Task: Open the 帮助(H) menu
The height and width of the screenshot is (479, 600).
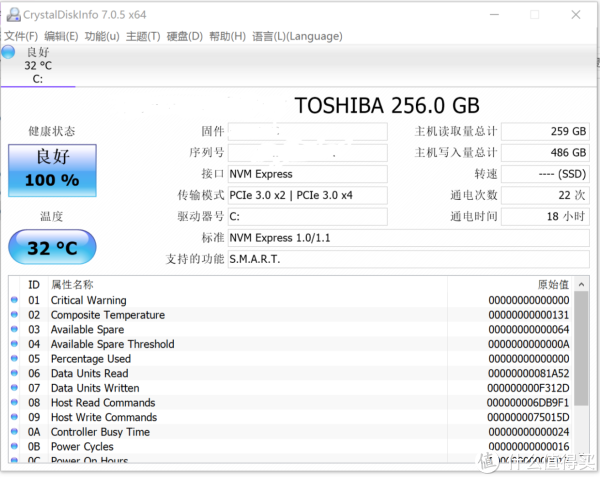Action: (x=227, y=36)
